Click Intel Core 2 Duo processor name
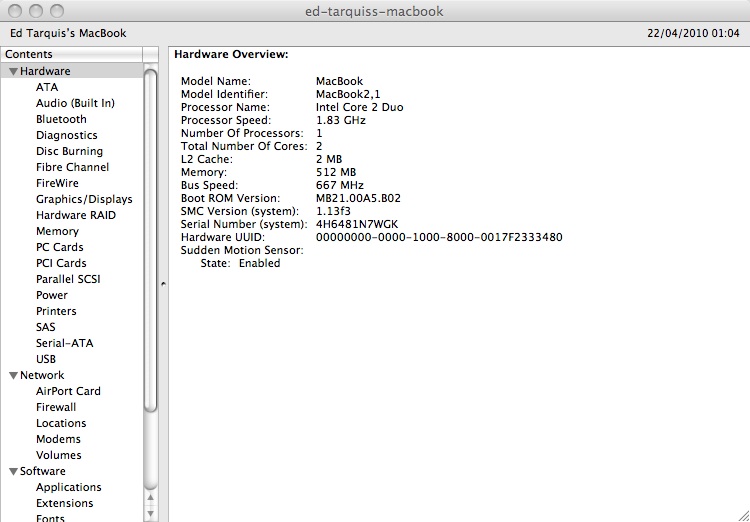Screen dimensions: 750x522 click(x=359, y=107)
